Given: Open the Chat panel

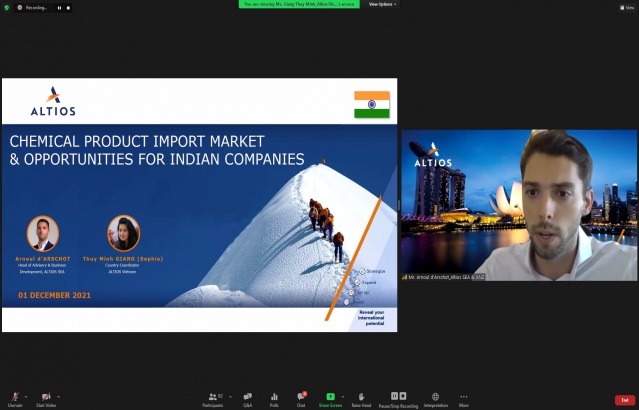Looking at the screenshot, I should click(301, 399).
